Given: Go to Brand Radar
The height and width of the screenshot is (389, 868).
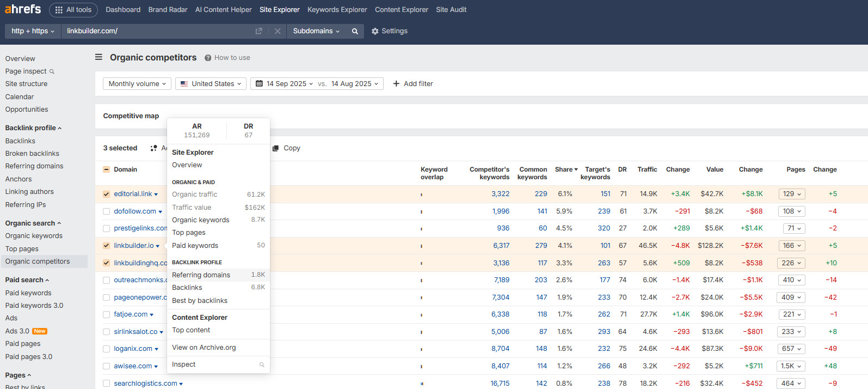Looking at the screenshot, I should pyautogui.click(x=168, y=10).
